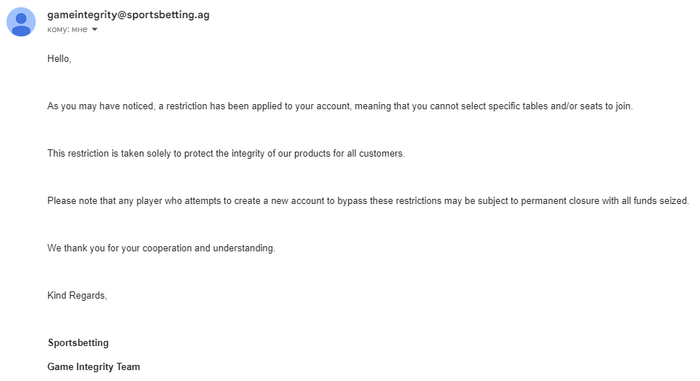700x381 pixels.
Task: Click the bold 'Sportsbetting' signature text
Action: (78, 343)
